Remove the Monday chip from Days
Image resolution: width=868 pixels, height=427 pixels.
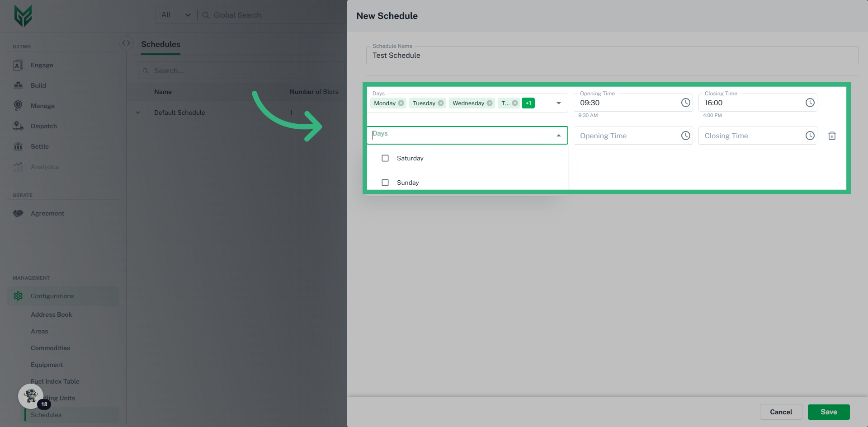pyautogui.click(x=401, y=103)
